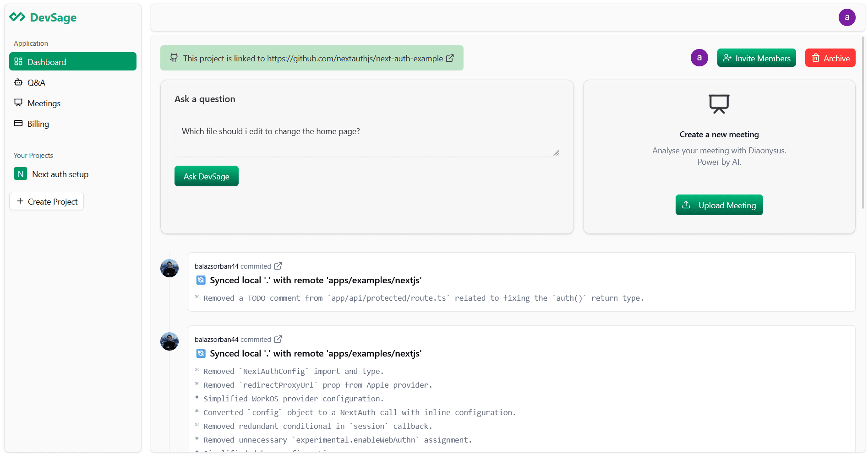Click the DevSage logo icon

click(17, 17)
